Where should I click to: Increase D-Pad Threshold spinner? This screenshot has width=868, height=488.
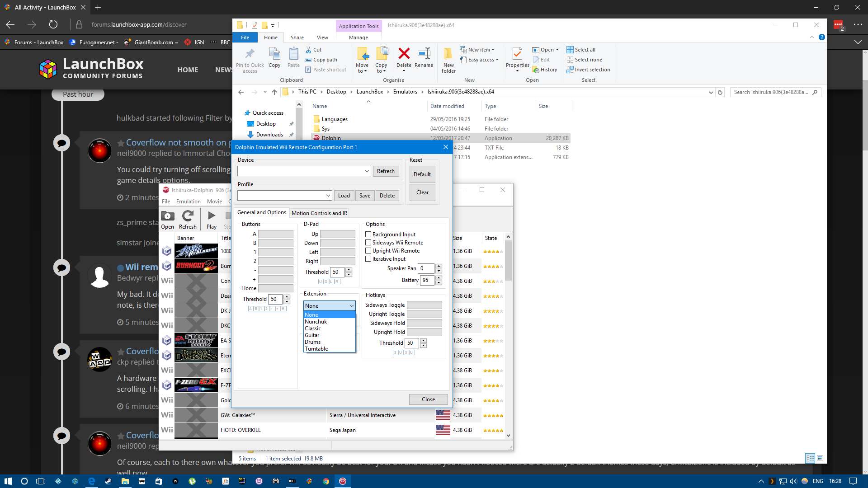tap(349, 270)
